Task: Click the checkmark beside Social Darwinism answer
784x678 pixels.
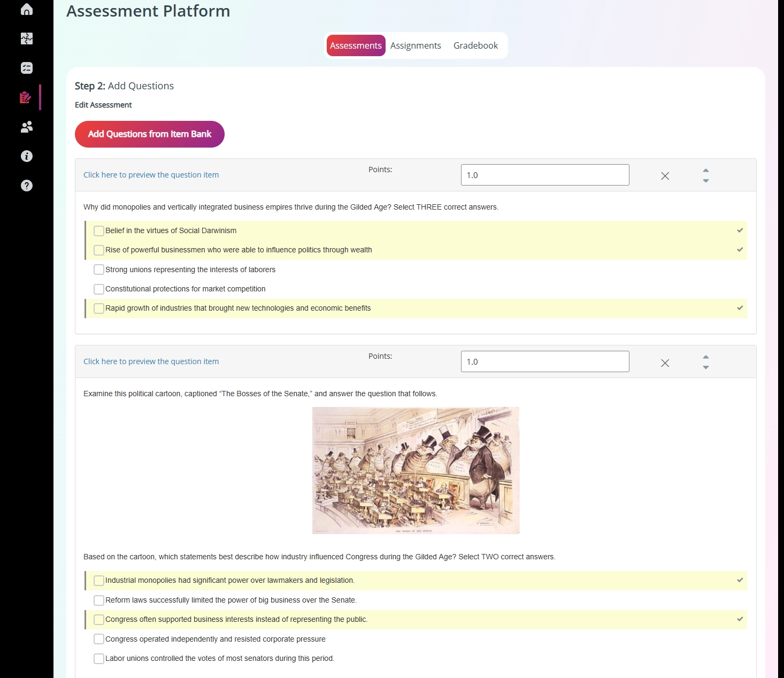Action: point(740,230)
